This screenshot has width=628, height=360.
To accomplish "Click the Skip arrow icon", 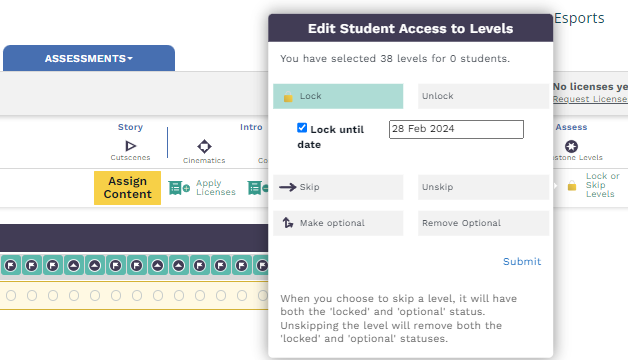I will click(288, 187).
